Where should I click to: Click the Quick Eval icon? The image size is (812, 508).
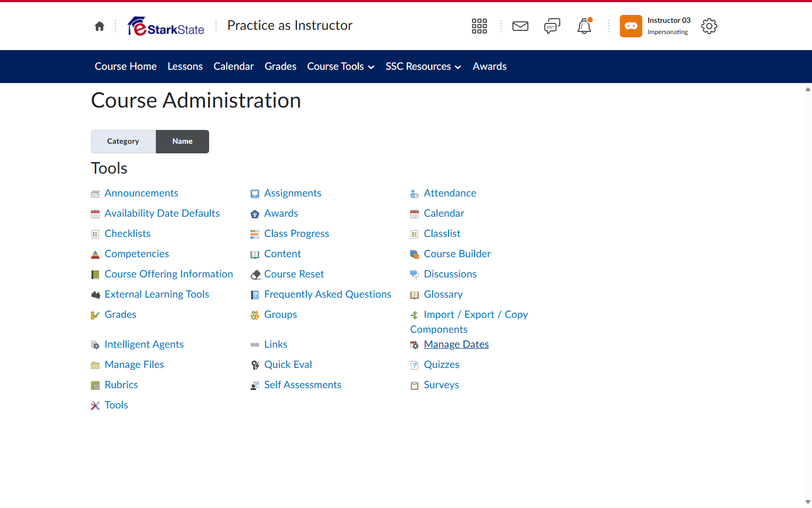[x=255, y=365]
